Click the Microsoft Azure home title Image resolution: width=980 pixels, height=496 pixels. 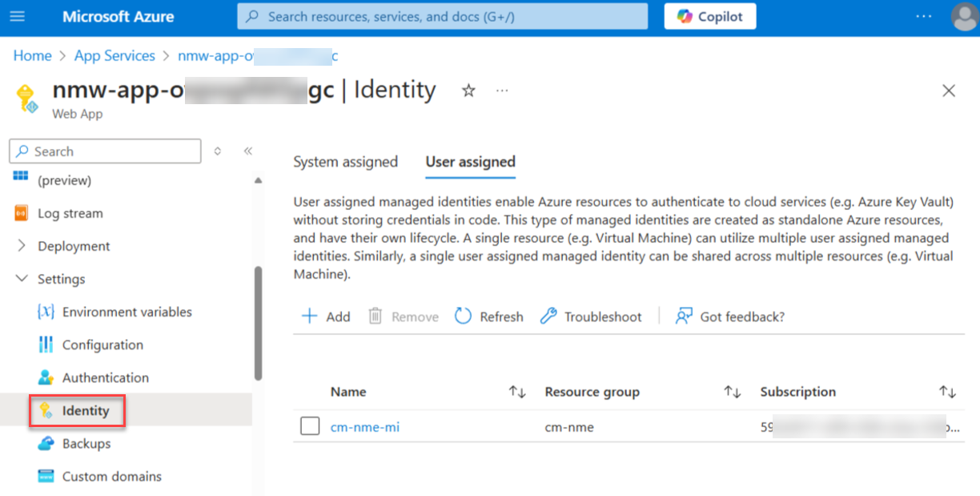tap(118, 16)
